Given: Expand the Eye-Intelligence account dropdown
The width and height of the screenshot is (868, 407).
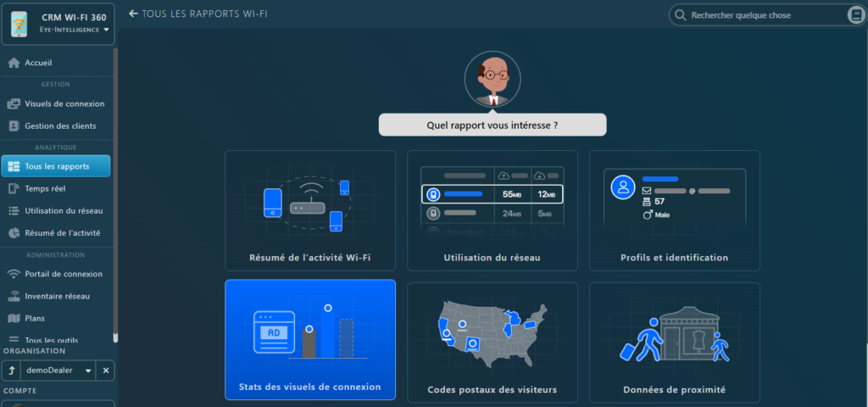Looking at the screenshot, I should pyautogui.click(x=107, y=30).
